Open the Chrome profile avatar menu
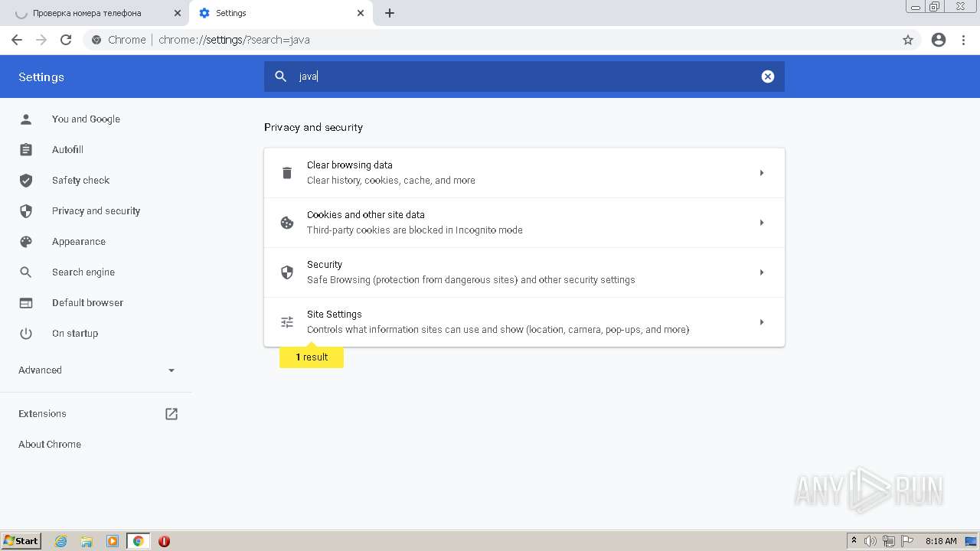 point(939,40)
